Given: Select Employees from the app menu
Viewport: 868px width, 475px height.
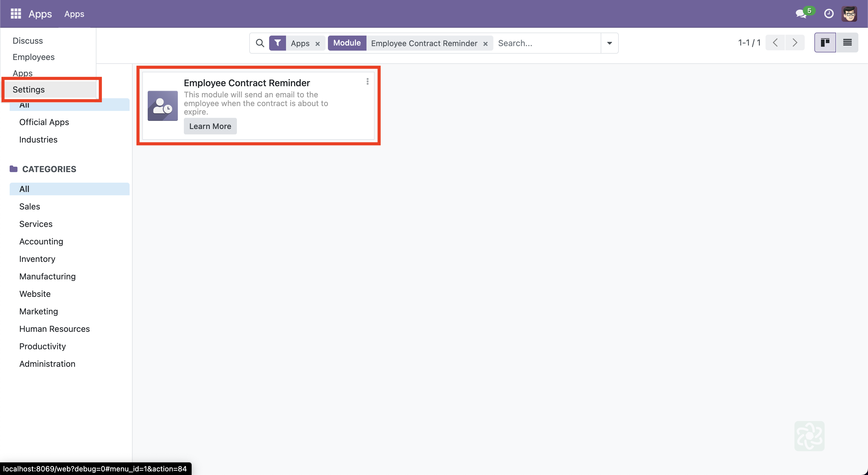Looking at the screenshot, I should coord(33,57).
